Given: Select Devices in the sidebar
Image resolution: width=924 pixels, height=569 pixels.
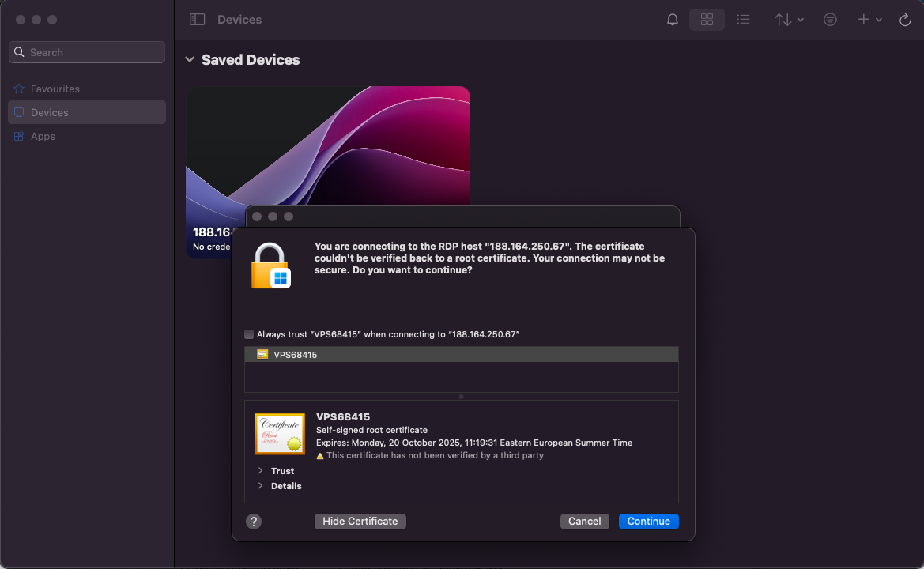Looking at the screenshot, I should (49, 113).
